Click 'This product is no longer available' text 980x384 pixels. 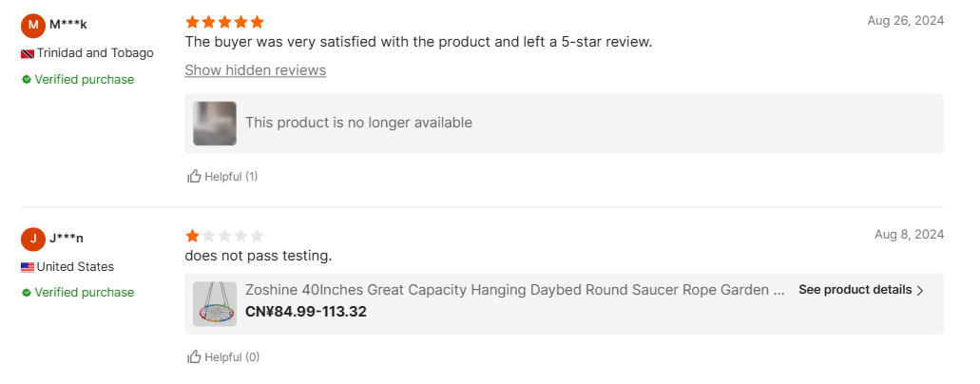(358, 123)
